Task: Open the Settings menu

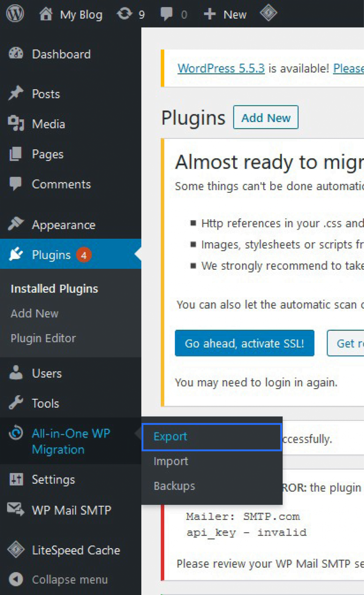Action: pyautogui.click(x=53, y=480)
